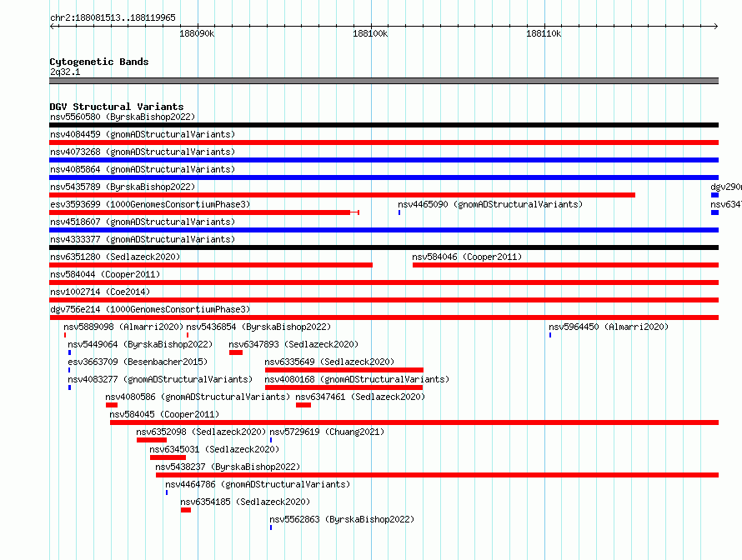Click nsv6347893 (Sedlazeck2020) label
Screen dimensions: 742x560
pos(293,344)
